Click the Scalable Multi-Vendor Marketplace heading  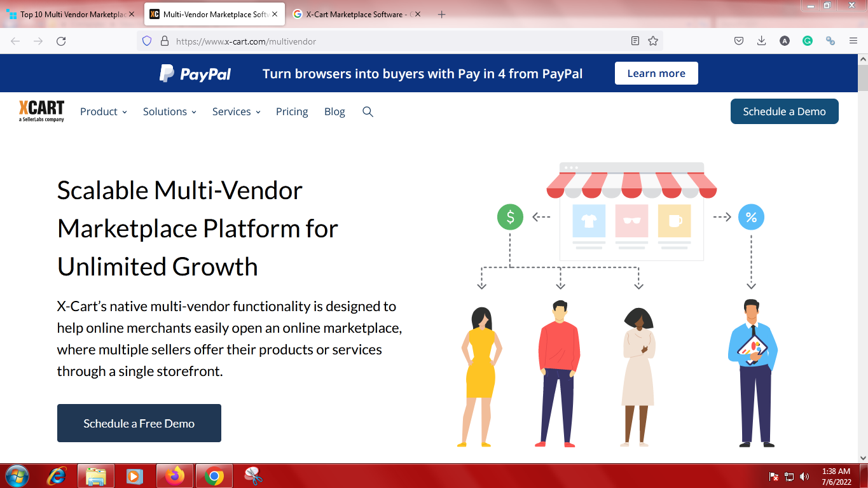198,228
